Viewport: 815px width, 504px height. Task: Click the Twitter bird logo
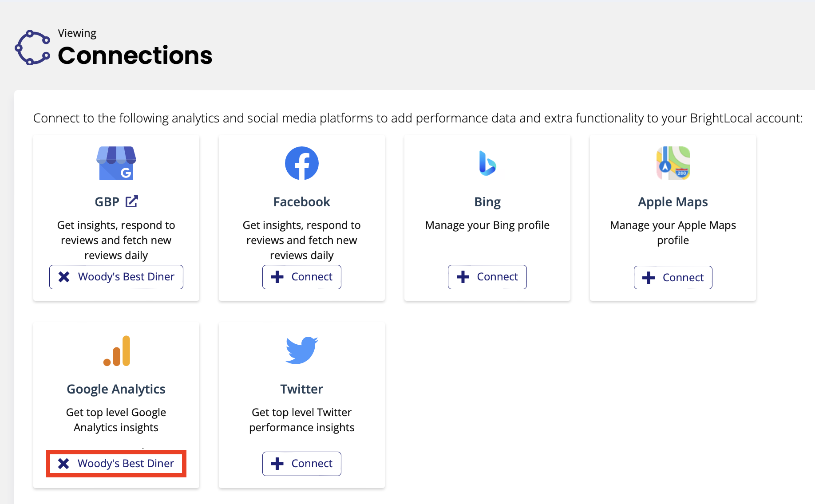[302, 350]
